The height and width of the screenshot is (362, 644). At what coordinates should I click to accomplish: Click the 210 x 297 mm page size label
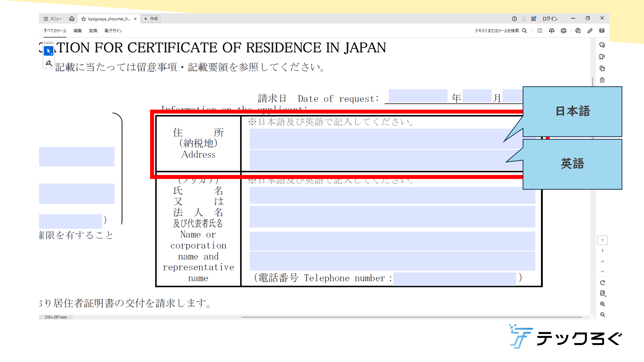pyautogui.click(x=56, y=317)
